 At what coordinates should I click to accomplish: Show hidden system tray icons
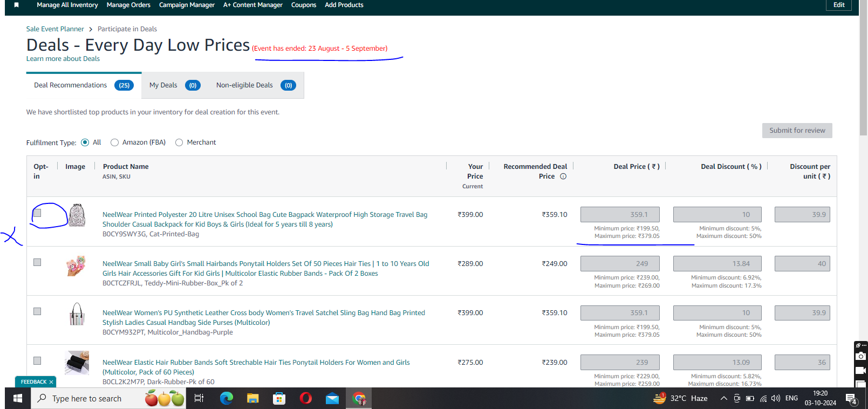pyautogui.click(x=723, y=398)
